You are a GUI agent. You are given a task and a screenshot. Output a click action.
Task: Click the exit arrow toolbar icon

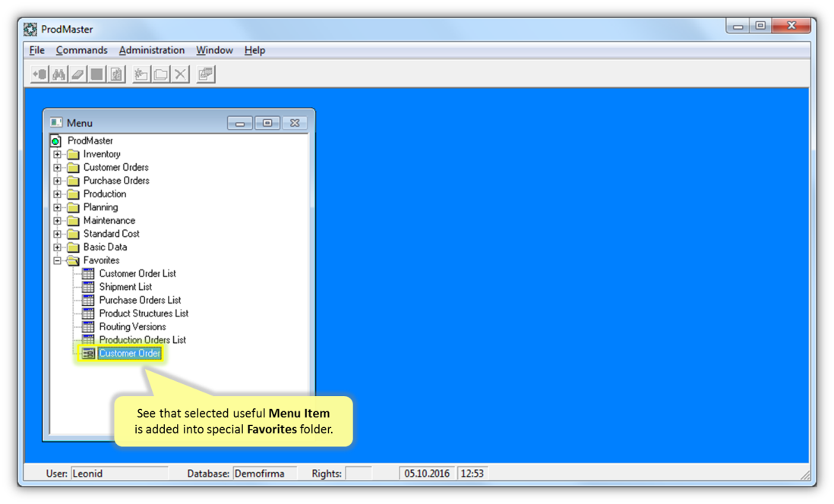tap(40, 74)
